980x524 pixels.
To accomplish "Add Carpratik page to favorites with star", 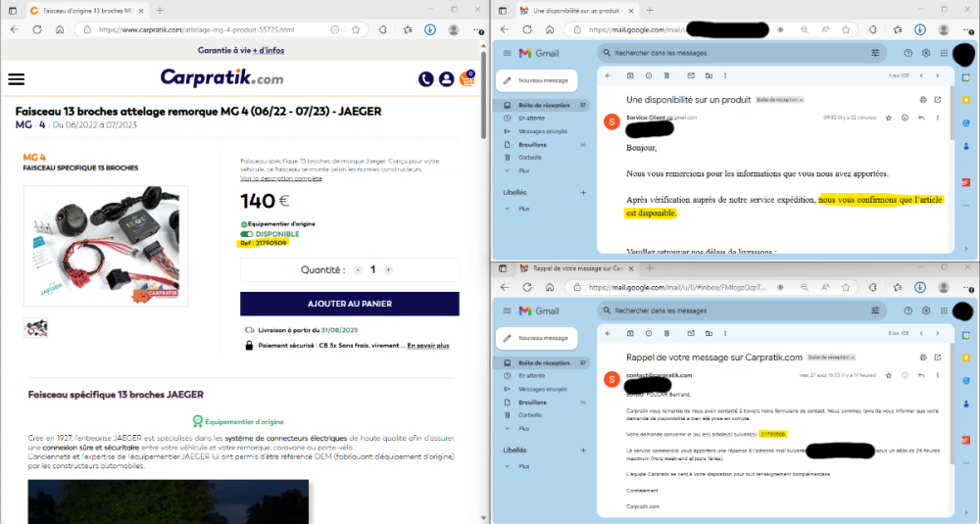I will point(356,29).
